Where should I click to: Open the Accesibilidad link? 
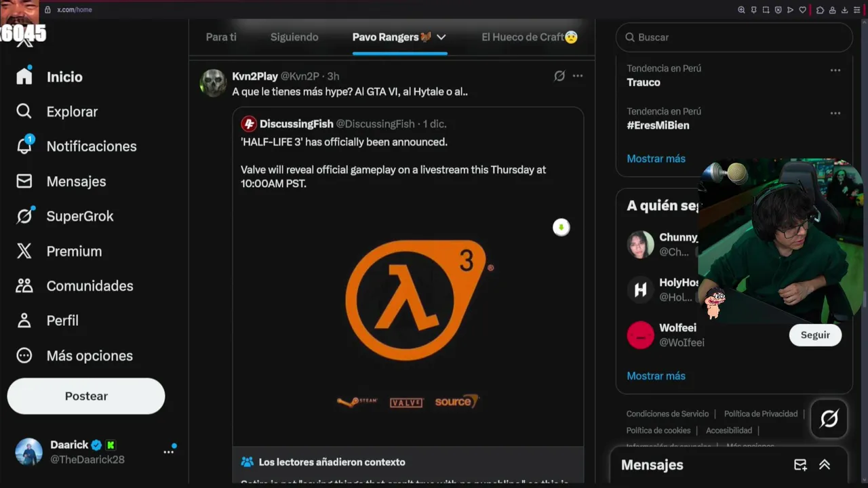[729, 430]
